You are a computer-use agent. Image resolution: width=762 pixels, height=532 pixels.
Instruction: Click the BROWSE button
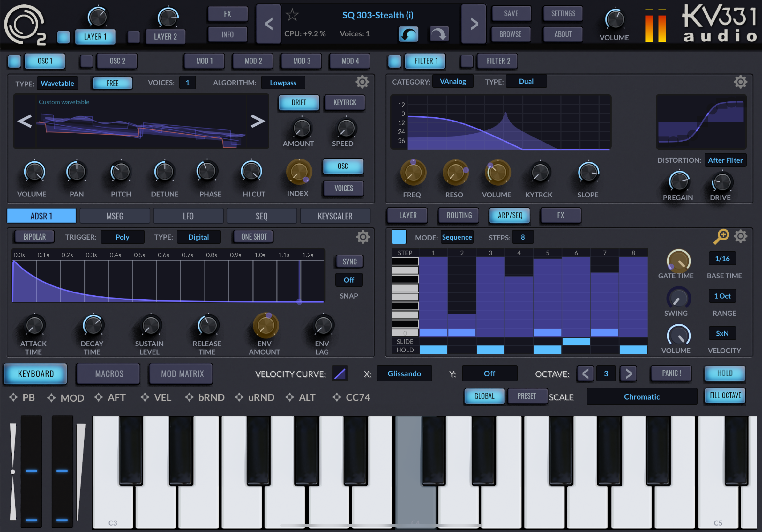[510, 34]
